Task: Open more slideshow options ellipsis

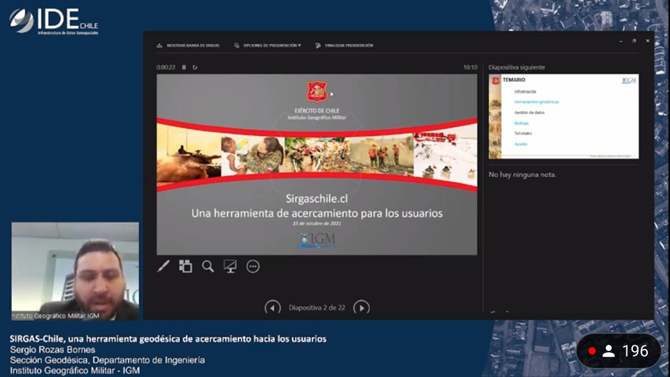Action: [x=253, y=266]
